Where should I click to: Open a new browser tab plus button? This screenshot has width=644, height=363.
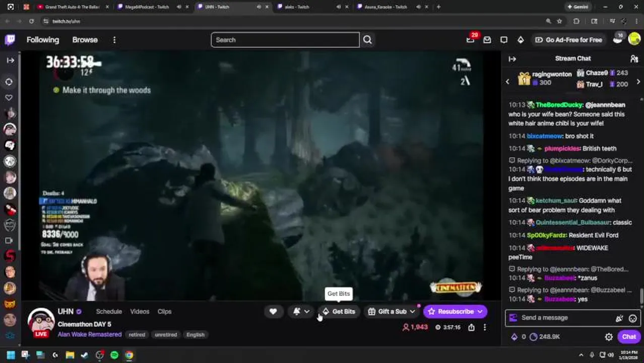pos(438,7)
